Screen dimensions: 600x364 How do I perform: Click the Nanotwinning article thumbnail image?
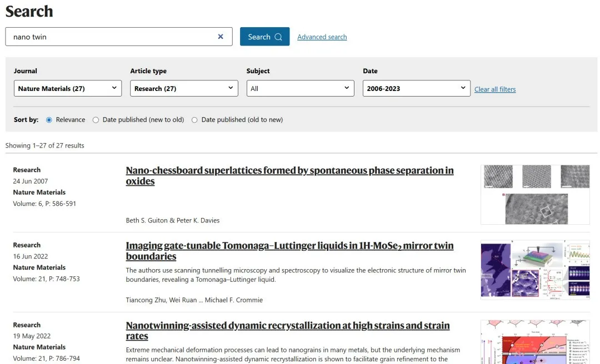pyautogui.click(x=535, y=342)
